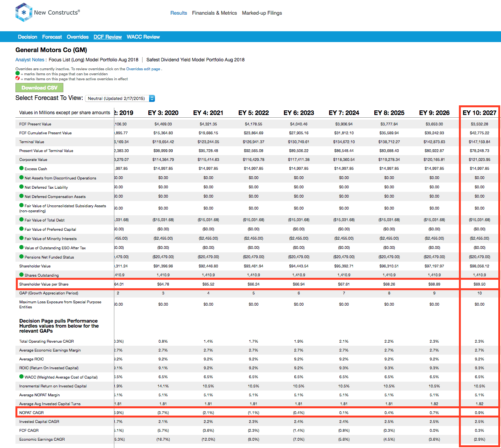Select the Present Value of Terminal Value label
This screenshot has width=501, height=448.
click(x=46, y=151)
